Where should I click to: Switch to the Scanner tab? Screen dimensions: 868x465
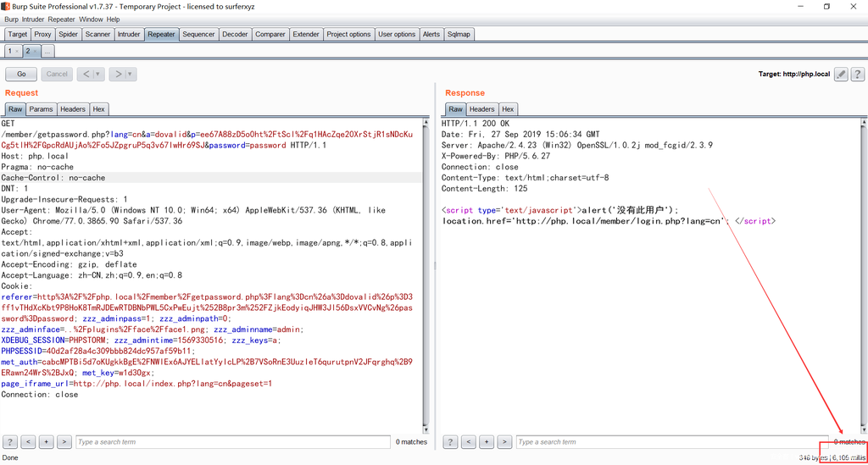tap(97, 34)
